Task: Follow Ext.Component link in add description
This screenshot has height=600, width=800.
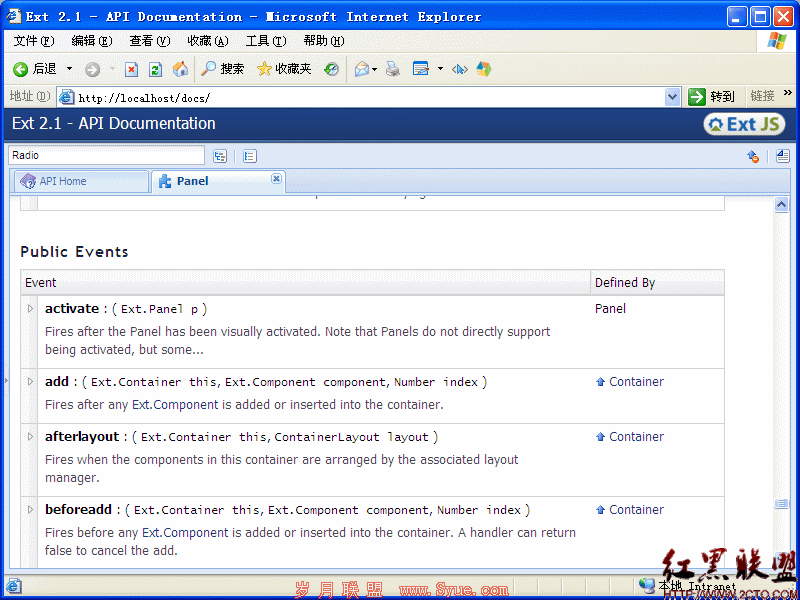Action: [x=176, y=405]
